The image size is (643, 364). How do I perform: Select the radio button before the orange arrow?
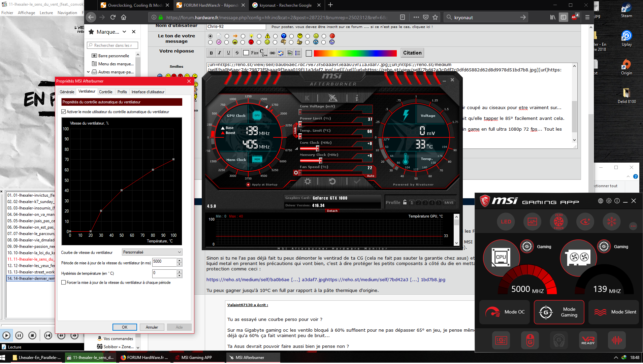pos(227,36)
